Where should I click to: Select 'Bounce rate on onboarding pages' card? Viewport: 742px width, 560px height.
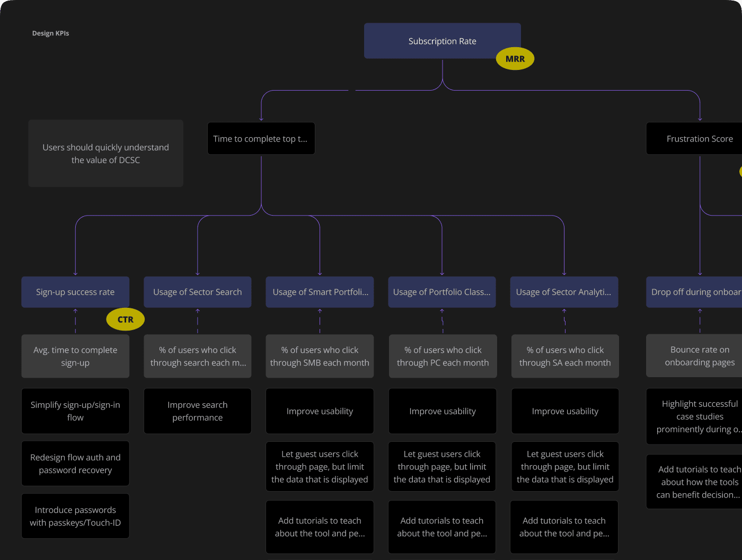pos(694,356)
